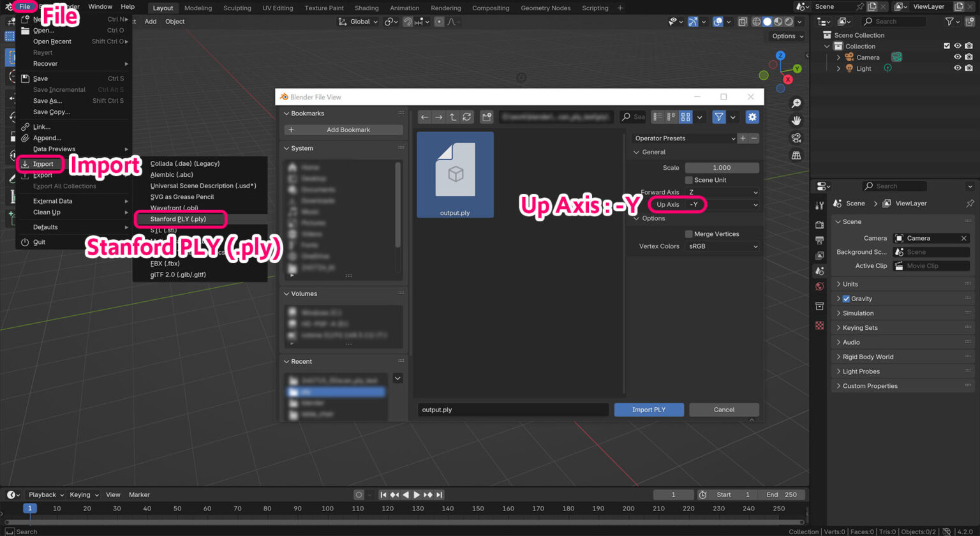980x536 pixels.
Task: Open World Properties (red globe icon)
Action: [x=820, y=286]
